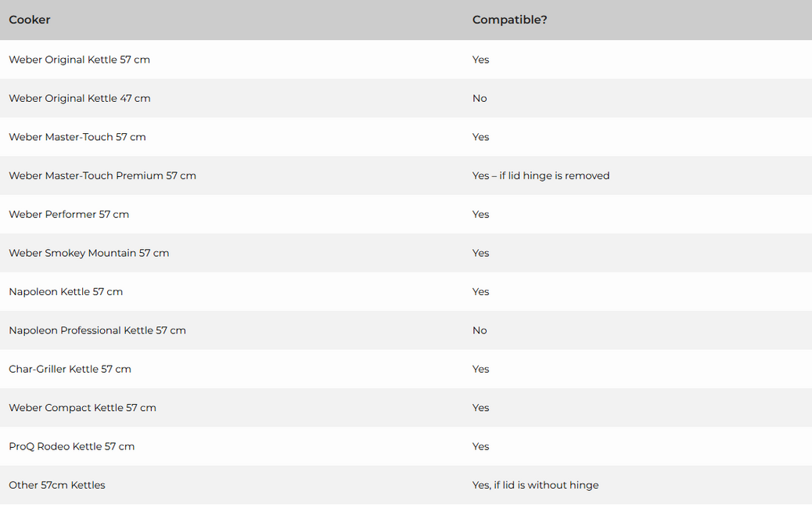Click the ProQ Rodeo Kettle 57 cm name
This screenshot has width=812, height=505.
coord(71,446)
